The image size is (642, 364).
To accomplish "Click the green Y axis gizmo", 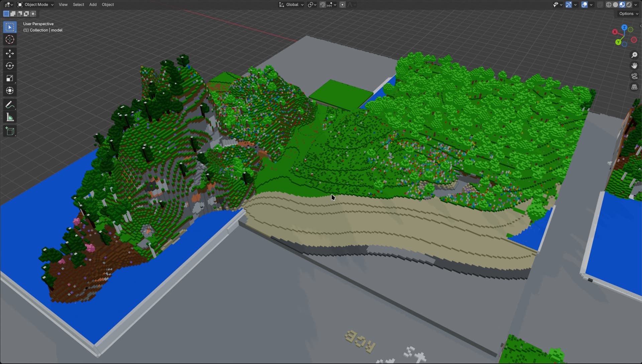I will [618, 42].
